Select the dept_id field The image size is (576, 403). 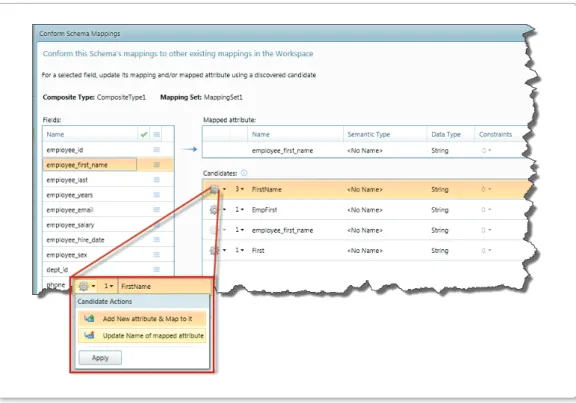click(57, 270)
